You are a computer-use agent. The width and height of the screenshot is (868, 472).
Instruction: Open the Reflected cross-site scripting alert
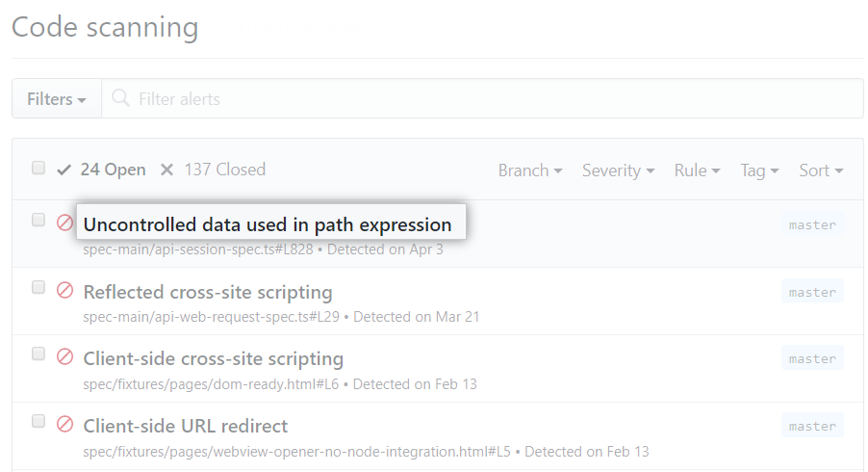(208, 292)
